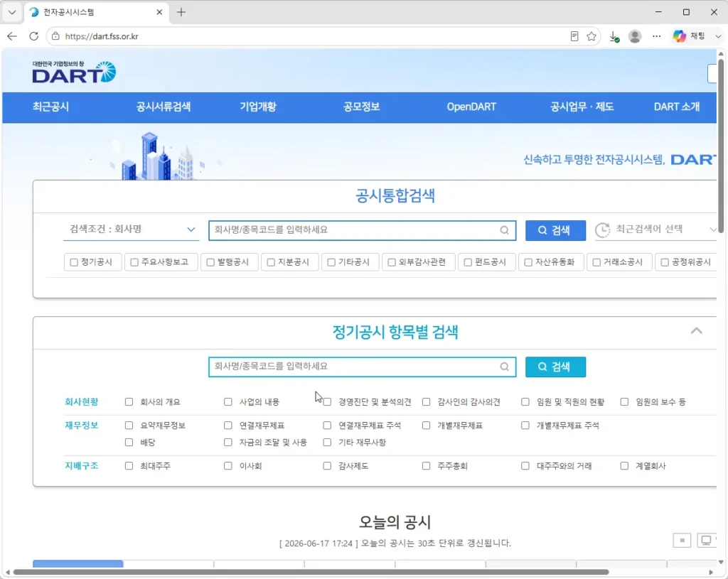This screenshot has width=728, height=579.
Task: Click the pause icon near 오늘의 공시
Action: click(682, 541)
